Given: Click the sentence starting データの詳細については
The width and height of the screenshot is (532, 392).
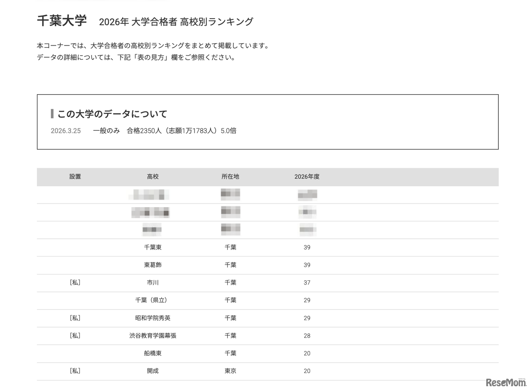Looking at the screenshot, I should 137,57.
